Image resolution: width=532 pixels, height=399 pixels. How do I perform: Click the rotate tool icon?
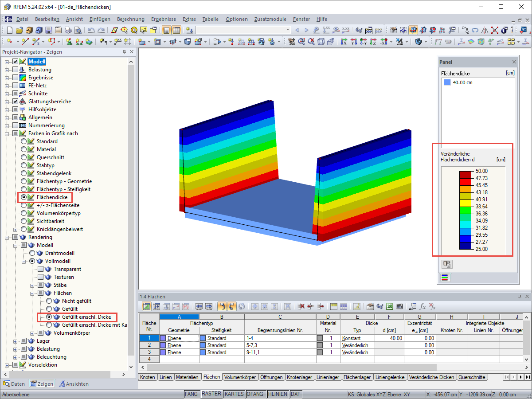coord(474,30)
